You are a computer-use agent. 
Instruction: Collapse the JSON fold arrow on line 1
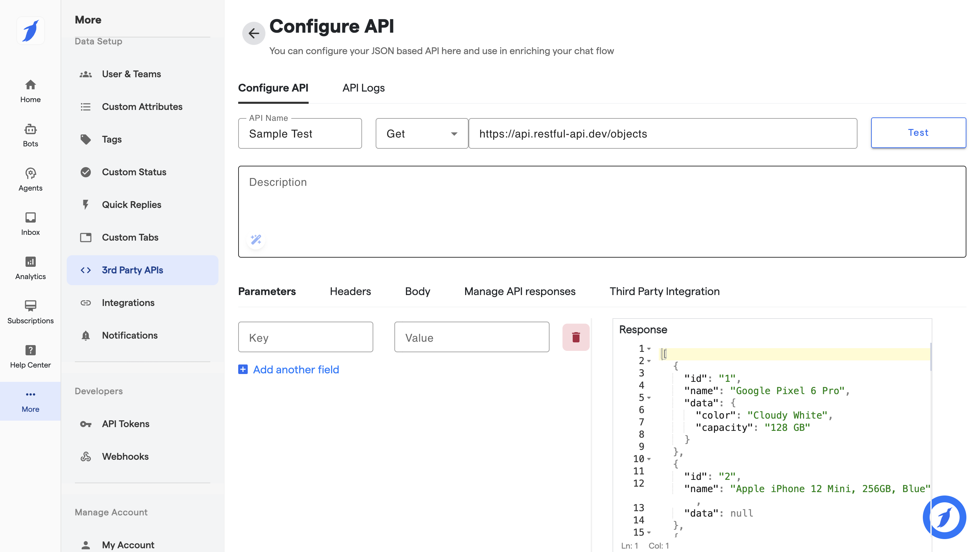coord(649,348)
